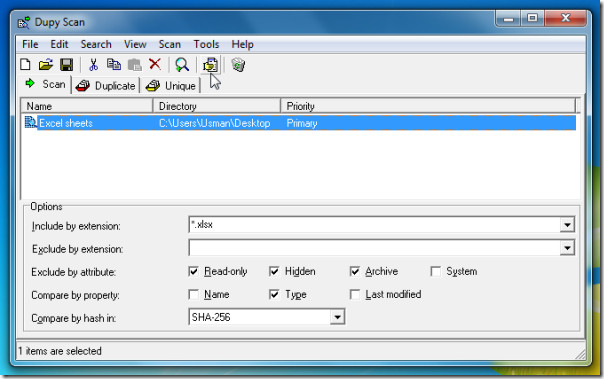Open the SHA-256 hash dropdown arrow
The image size is (604, 379).
337,317
